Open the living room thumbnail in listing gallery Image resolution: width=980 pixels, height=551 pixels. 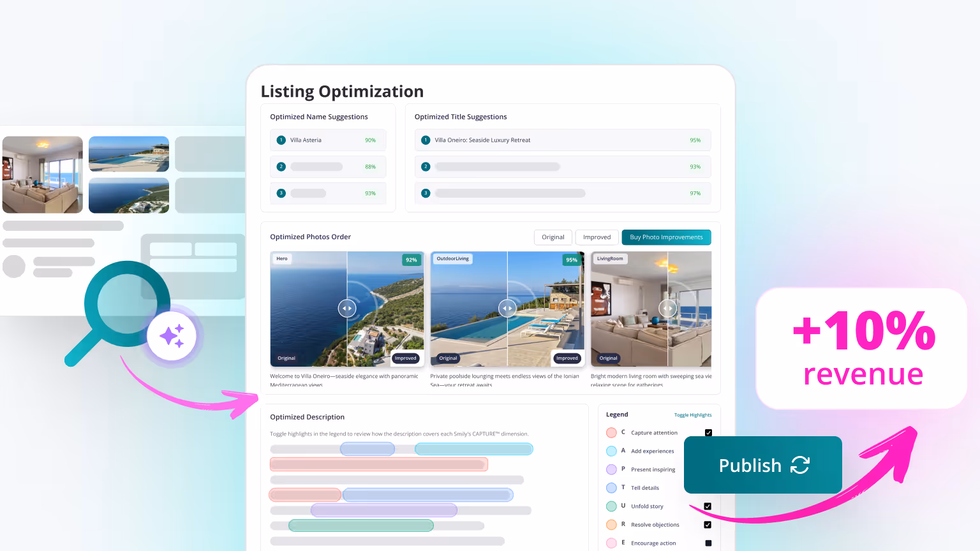(43, 175)
